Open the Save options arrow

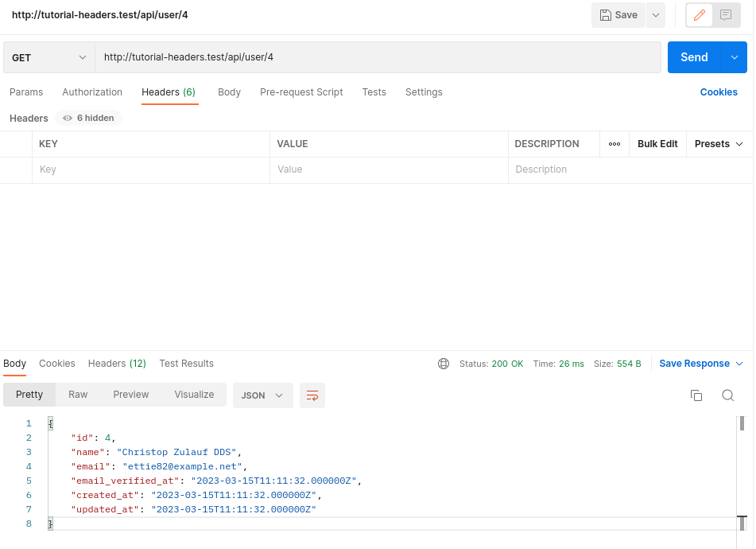coord(655,15)
